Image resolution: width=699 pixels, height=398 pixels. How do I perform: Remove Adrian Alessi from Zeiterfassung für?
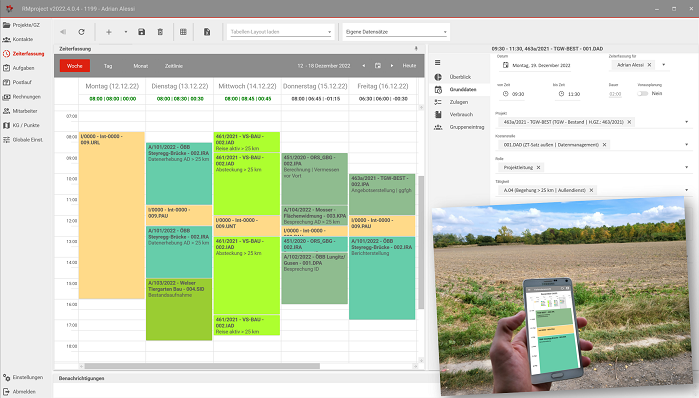pyautogui.click(x=650, y=65)
